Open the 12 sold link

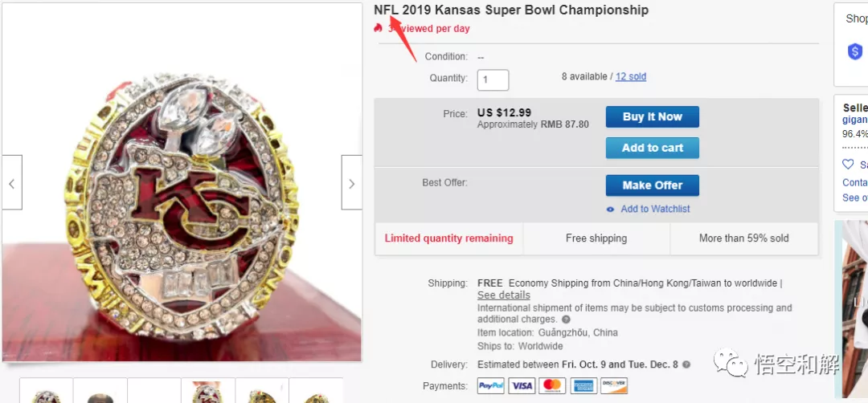click(631, 76)
